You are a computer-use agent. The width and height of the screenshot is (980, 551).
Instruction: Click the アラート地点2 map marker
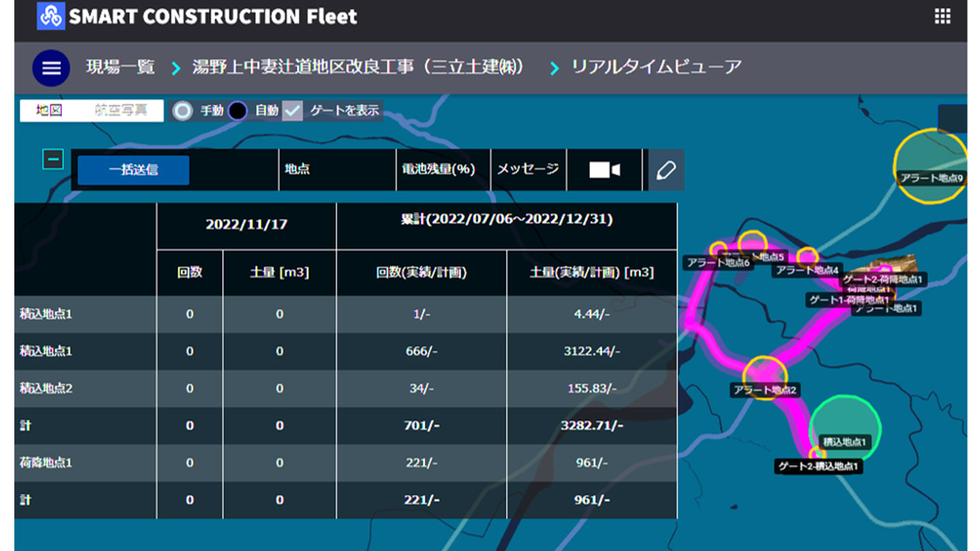(x=765, y=375)
